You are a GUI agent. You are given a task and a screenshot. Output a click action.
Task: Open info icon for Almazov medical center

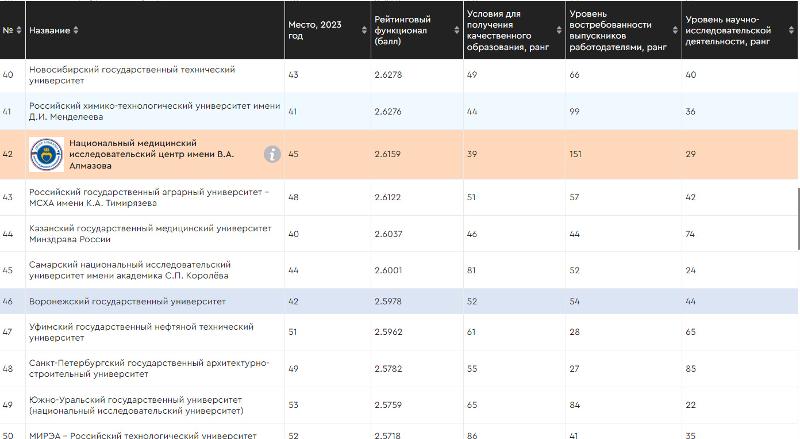coord(271,154)
